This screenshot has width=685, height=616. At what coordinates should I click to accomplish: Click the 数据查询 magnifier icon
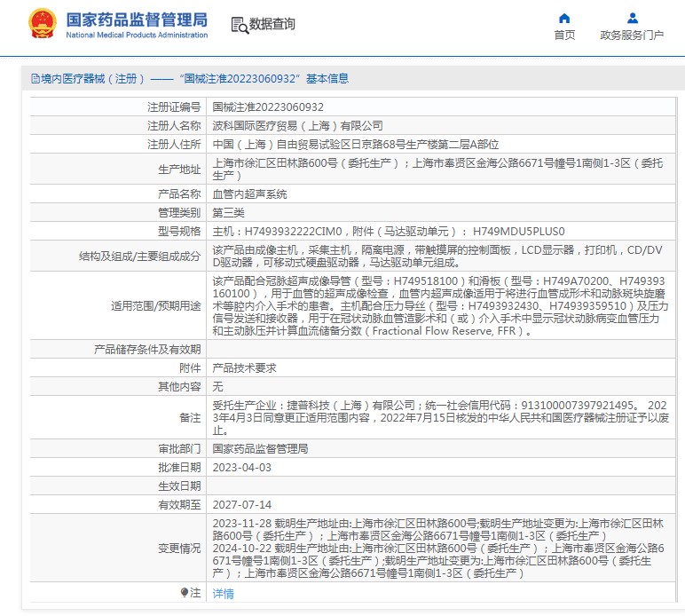(239, 25)
